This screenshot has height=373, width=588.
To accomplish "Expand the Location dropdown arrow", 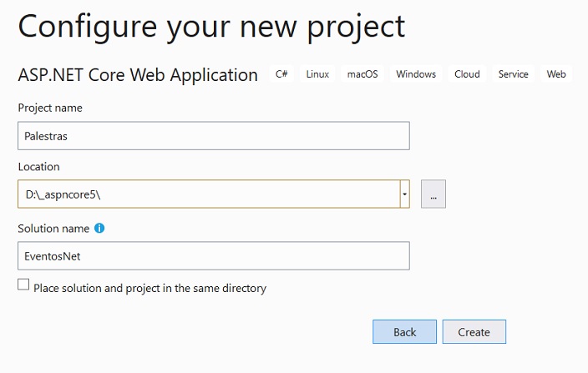I will 404,194.
